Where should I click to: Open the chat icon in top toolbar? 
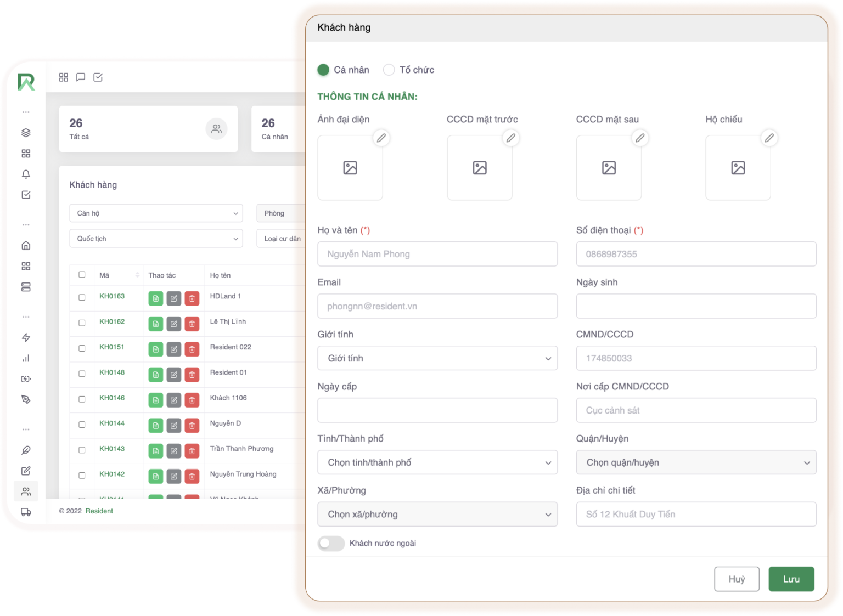pos(81,77)
